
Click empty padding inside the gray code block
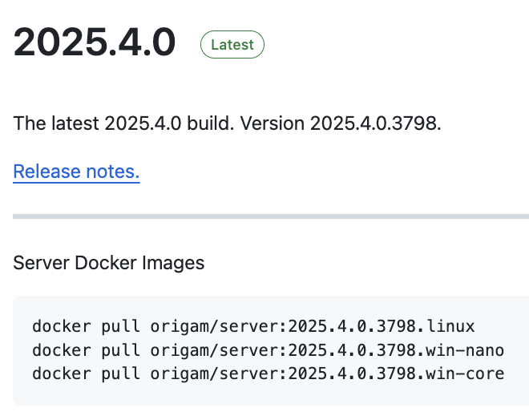click(x=271, y=394)
